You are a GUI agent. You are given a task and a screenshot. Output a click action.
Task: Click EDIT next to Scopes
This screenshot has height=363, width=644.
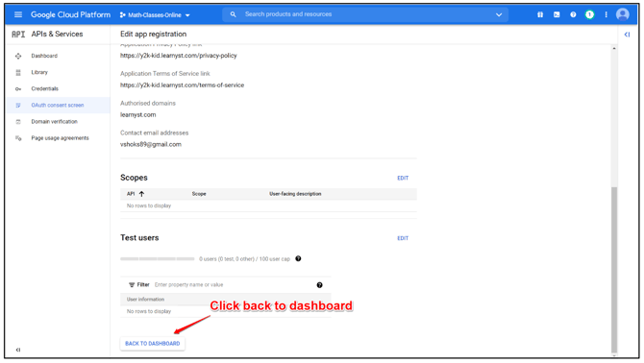[x=403, y=178]
